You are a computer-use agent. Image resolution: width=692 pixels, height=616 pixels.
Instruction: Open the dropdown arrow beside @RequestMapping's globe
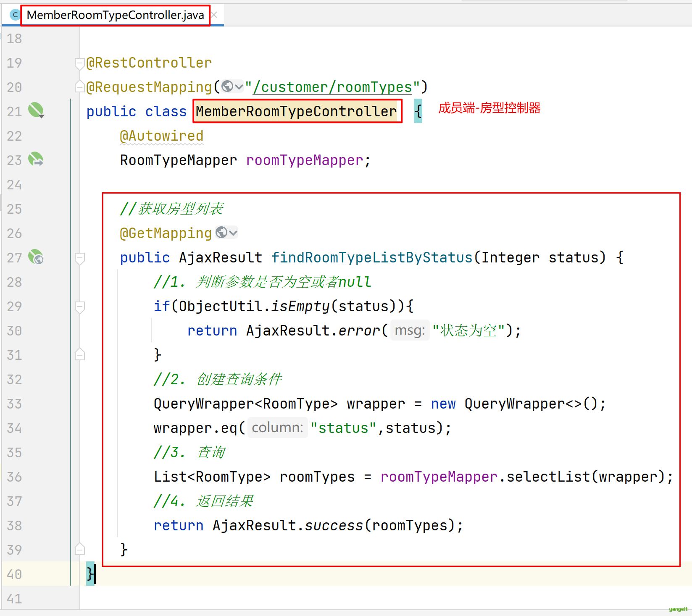[x=239, y=87]
